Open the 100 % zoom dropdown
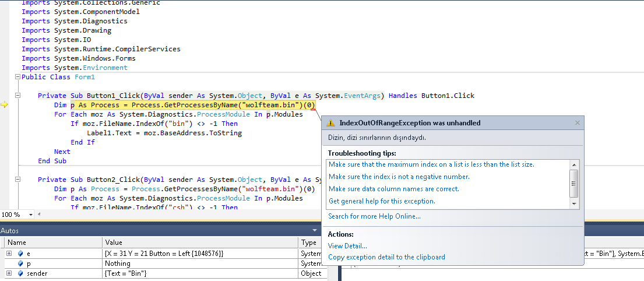This screenshot has width=644, height=281. tap(31, 215)
